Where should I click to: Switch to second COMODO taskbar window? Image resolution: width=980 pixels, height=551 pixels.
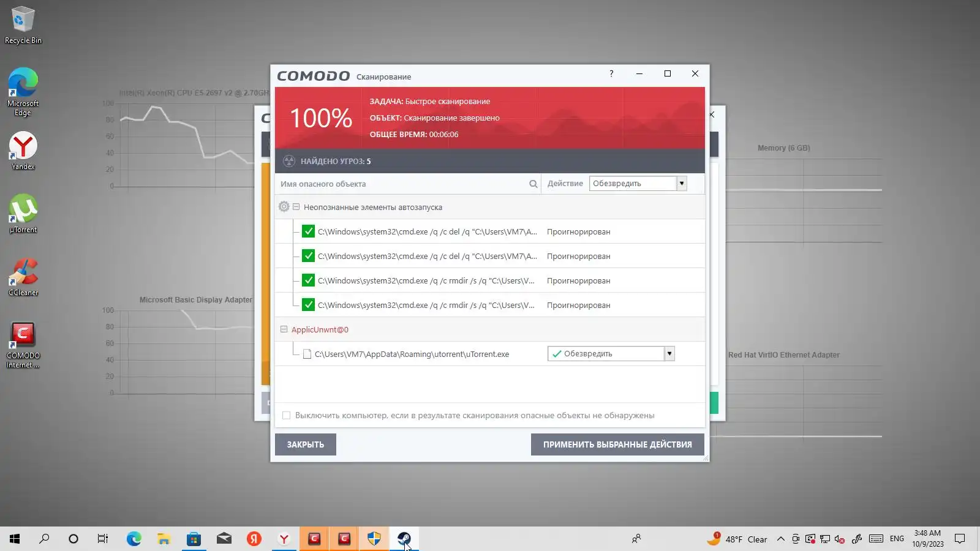tap(344, 539)
